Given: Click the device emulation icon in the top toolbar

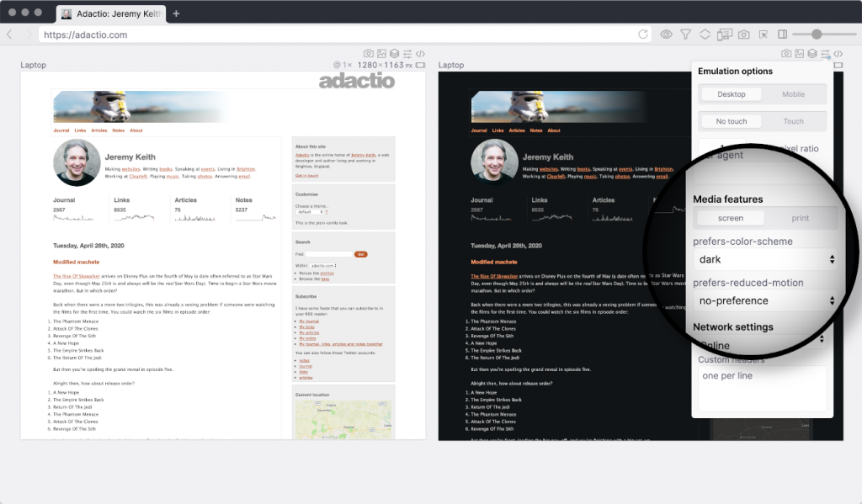Looking at the screenshot, I should [x=724, y=35].
